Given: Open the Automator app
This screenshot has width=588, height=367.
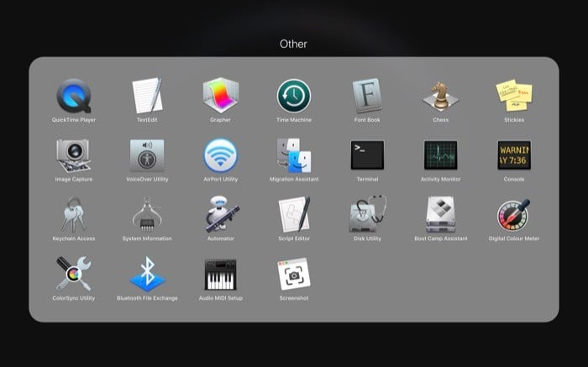Looking at the screenshot, I should tap(221, 214).
